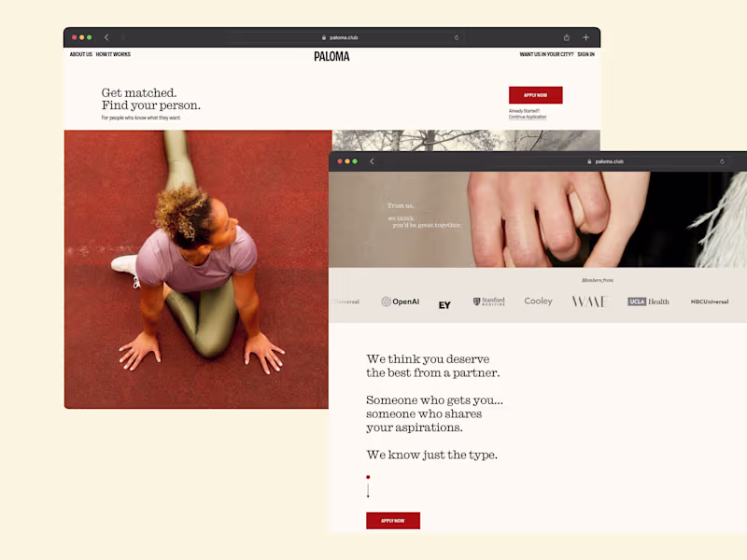Click the UCLA Health logo

(x=648, y=301)
